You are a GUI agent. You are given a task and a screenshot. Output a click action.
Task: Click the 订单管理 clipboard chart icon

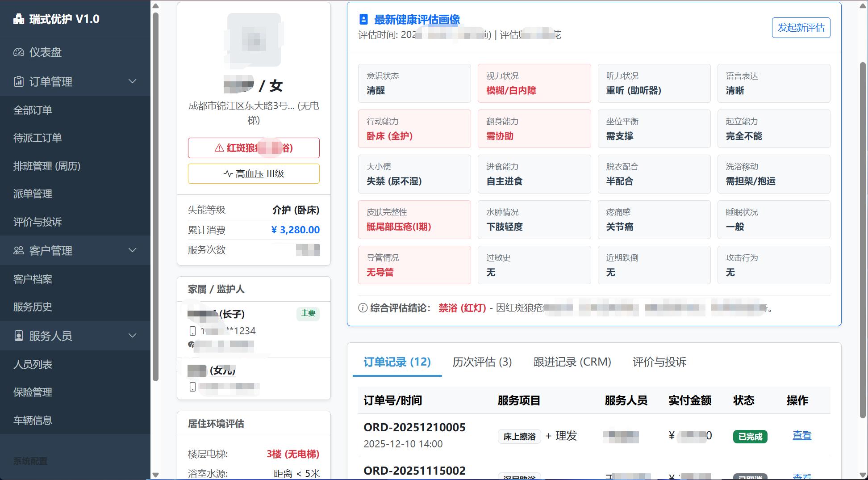click(19, 82)
